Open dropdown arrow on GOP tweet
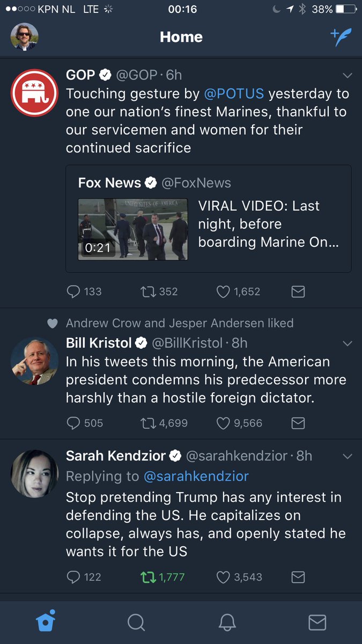This screenshot has width=362, height=644. coord(347,75)
